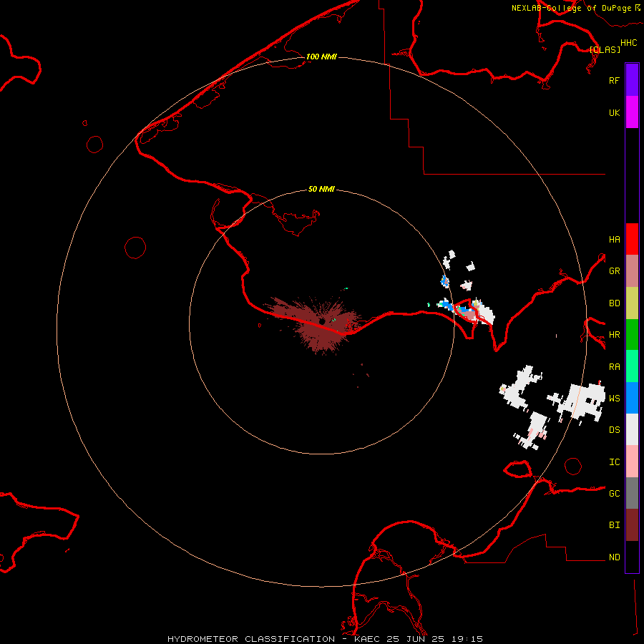Click the RA light green legend swatch
Screen dimensions: 644x644
(632, 366)
